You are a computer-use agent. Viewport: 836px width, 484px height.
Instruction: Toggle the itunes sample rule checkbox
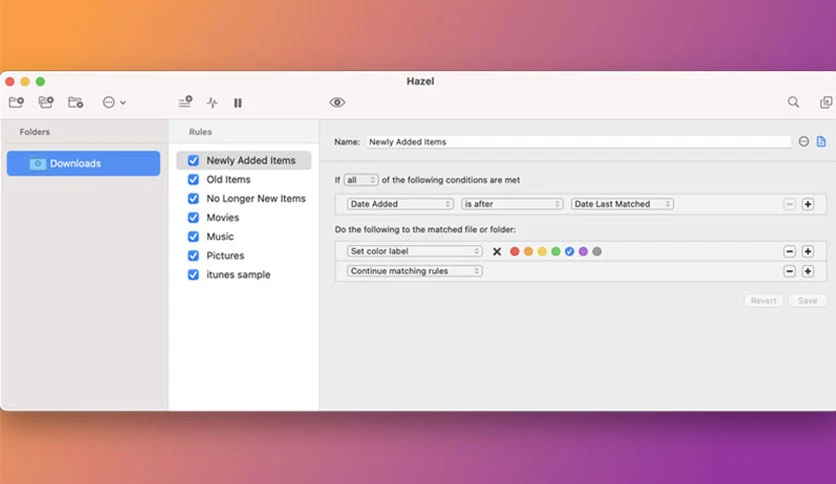click(193, 275)
